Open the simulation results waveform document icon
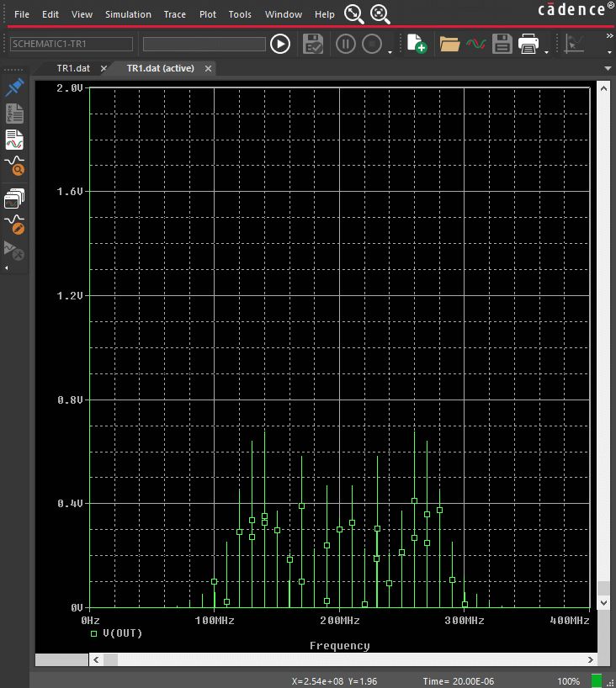 pyautogui.click(x=14, y=140)
